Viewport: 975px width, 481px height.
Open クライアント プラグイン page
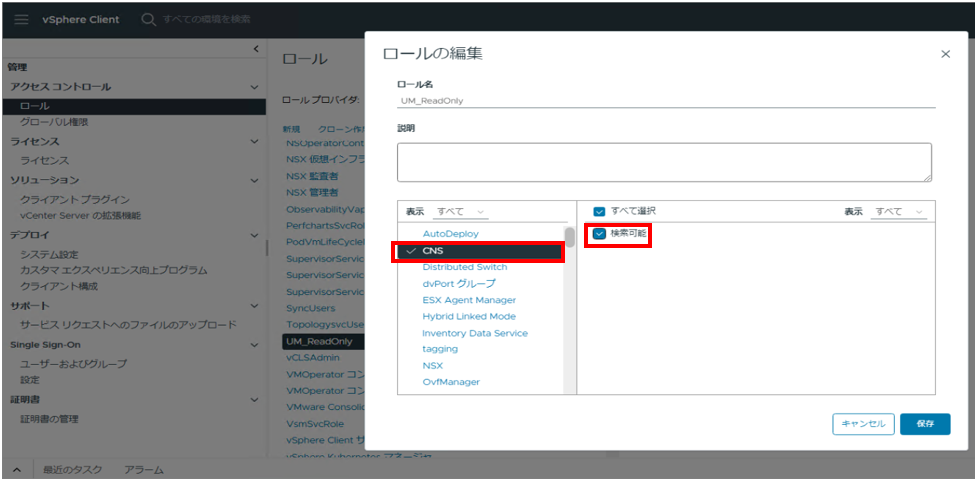pyautogui.click(x=75, y=199)
